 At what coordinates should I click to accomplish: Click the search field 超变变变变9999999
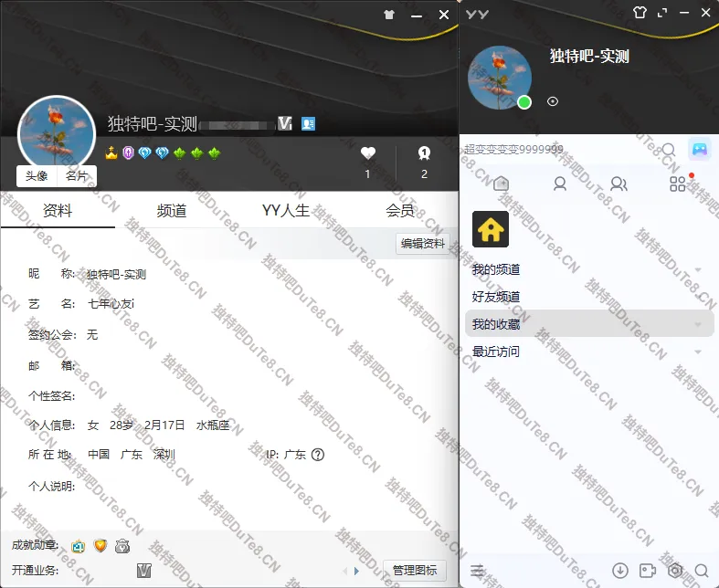tap(560, 150)
